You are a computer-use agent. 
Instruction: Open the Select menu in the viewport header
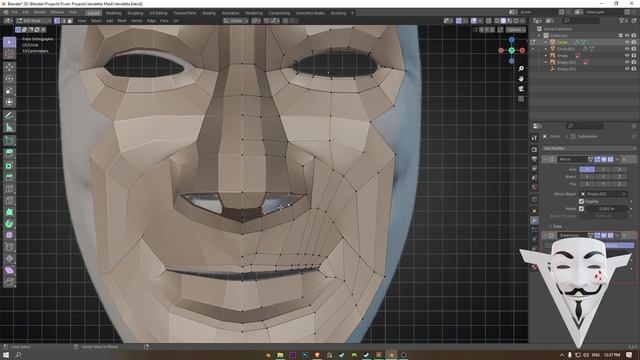point(96,20)
